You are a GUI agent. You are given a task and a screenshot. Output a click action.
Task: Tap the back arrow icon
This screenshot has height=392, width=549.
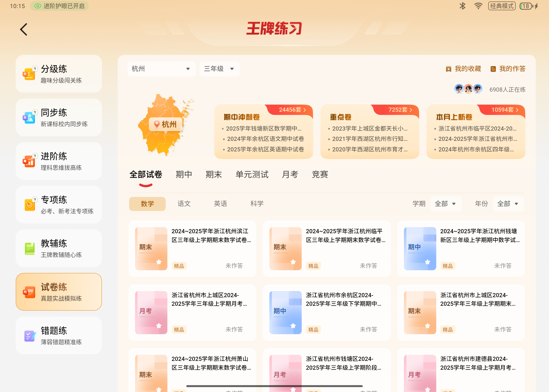tap(24, 30)
